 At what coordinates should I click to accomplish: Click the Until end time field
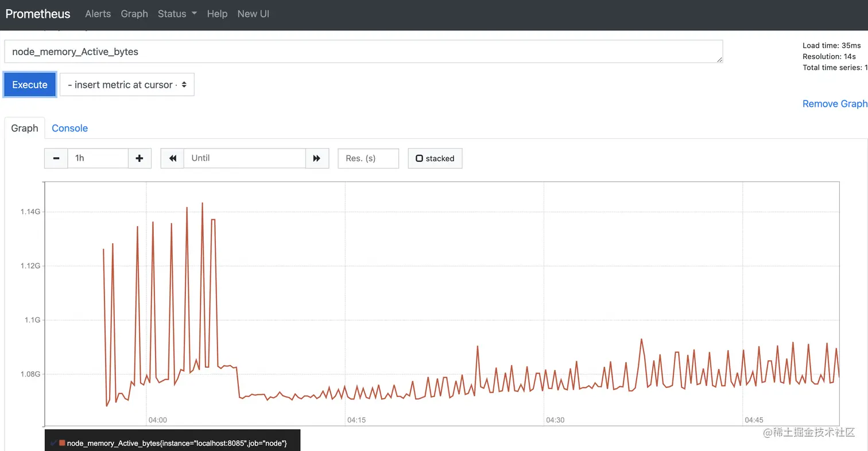pyautogui.click(x=245, y=158)
